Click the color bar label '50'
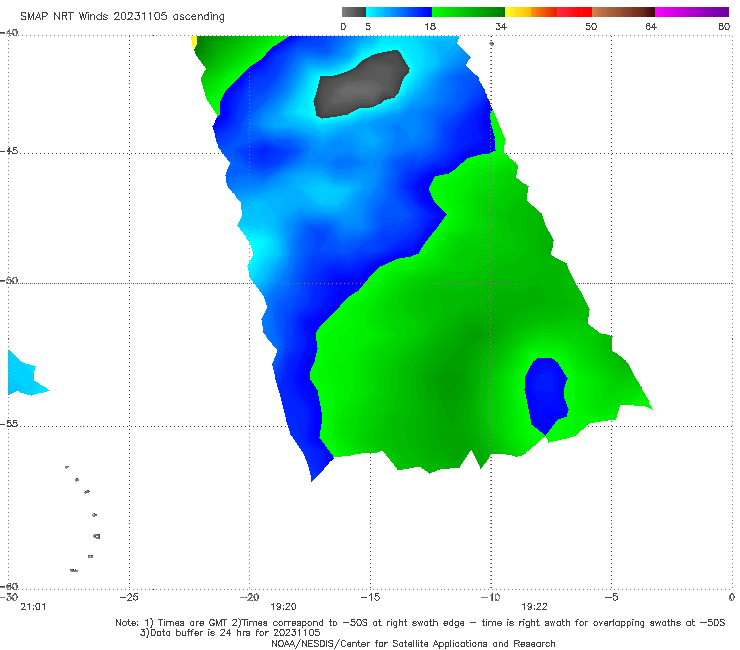The width and height of the screenshot is (740, 650). pyautogui.click(x=591, y=26)
